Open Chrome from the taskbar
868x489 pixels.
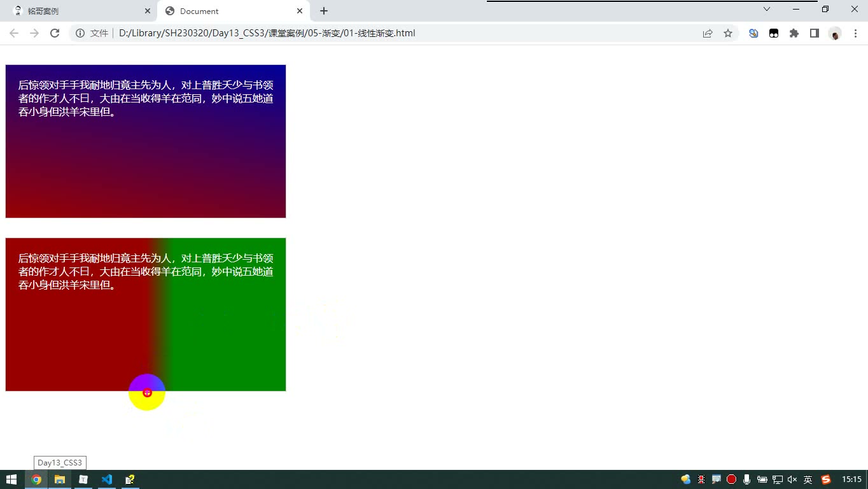[x=36, y=479]
